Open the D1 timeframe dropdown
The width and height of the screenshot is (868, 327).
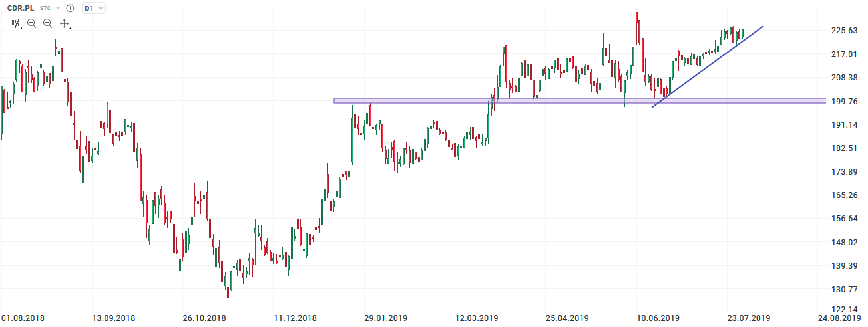click(93, 9)
